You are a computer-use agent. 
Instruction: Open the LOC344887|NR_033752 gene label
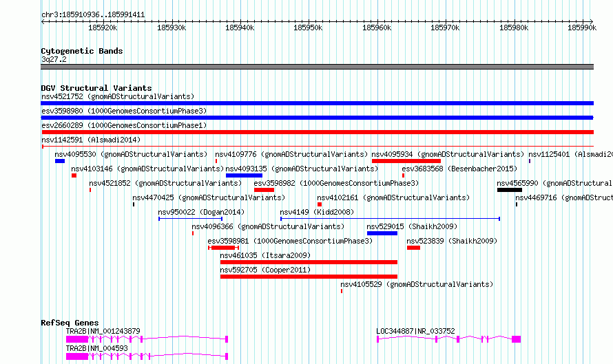click(x=415, y=331)
